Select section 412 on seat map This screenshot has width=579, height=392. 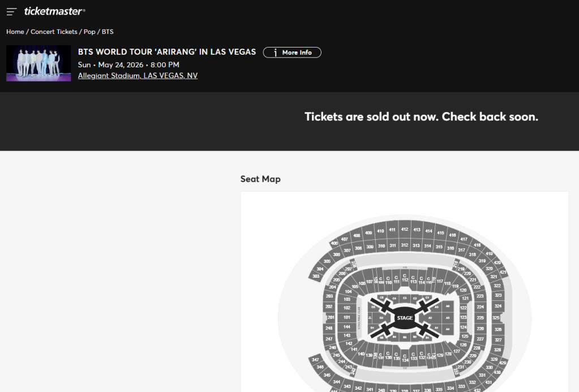point(405,230)
